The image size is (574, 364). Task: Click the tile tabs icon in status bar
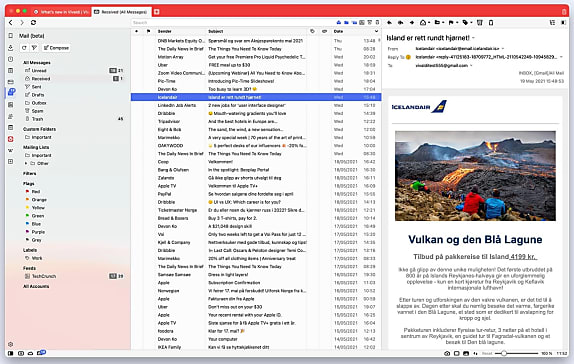[x=456, y=353]
